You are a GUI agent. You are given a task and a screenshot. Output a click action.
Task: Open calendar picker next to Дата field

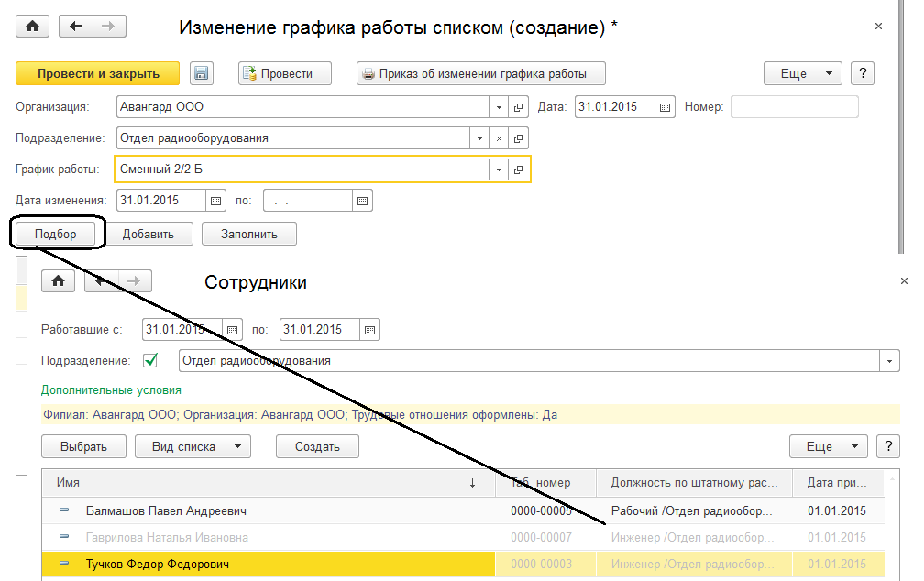click(x=666, y=107)
